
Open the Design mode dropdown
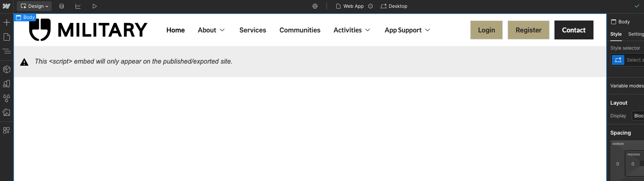click(x=34, y=6)
